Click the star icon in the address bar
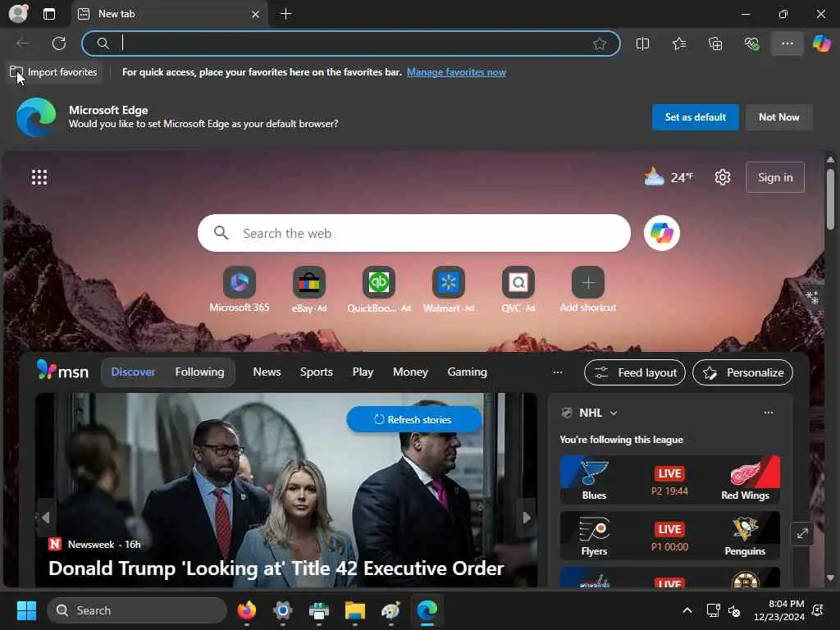 pyautogui.click(x=600, y=43)
